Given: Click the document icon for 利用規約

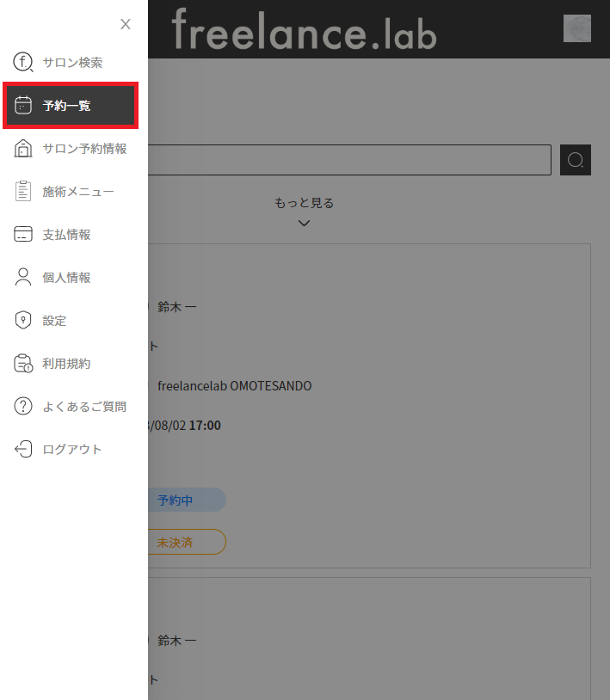Looking at the screenshot, I should tap(23, 364).
